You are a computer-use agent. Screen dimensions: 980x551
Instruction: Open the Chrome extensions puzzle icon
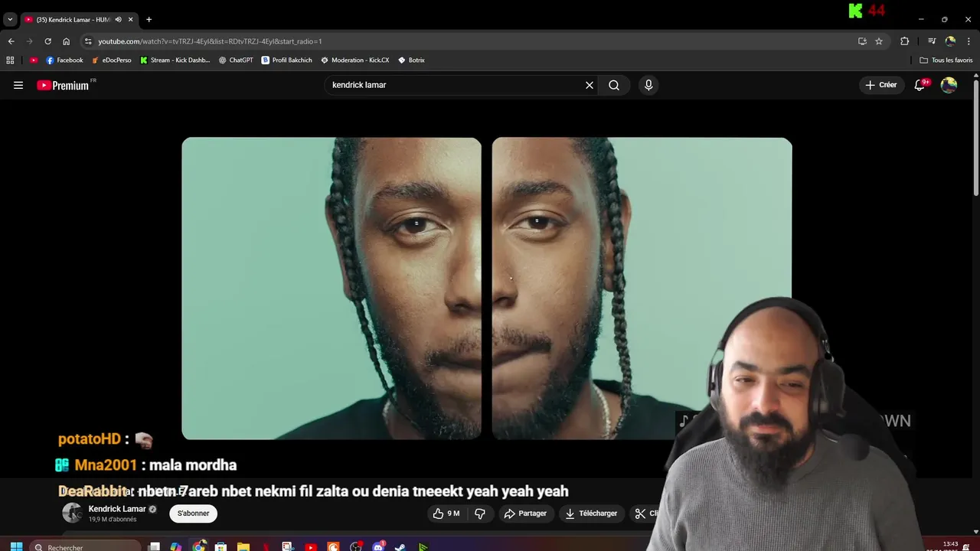coord(904,41)
